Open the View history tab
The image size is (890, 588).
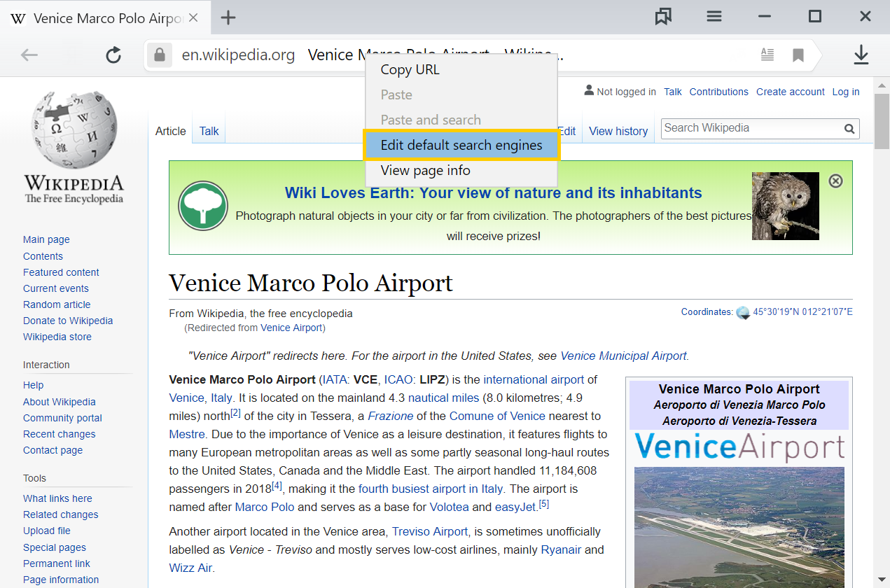(x=618, y=131)
